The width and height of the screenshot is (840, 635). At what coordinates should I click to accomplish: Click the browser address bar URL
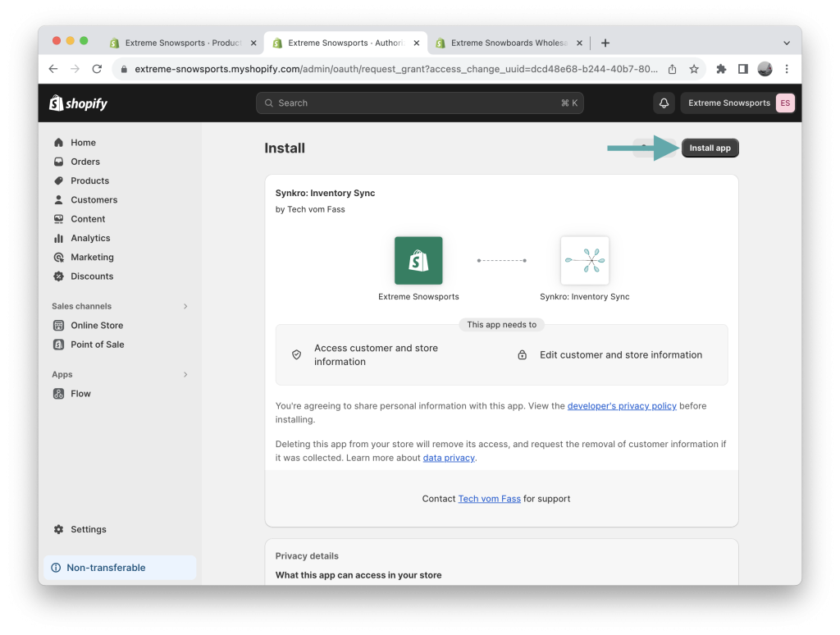pyautogui.click(x=396, y=69)
